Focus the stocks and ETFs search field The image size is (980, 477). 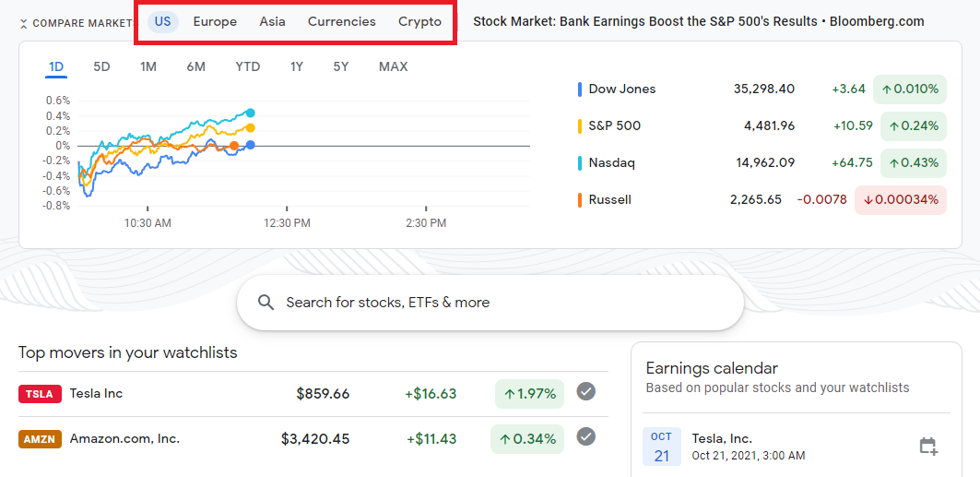pyautogui.click(x=490, y=303)
